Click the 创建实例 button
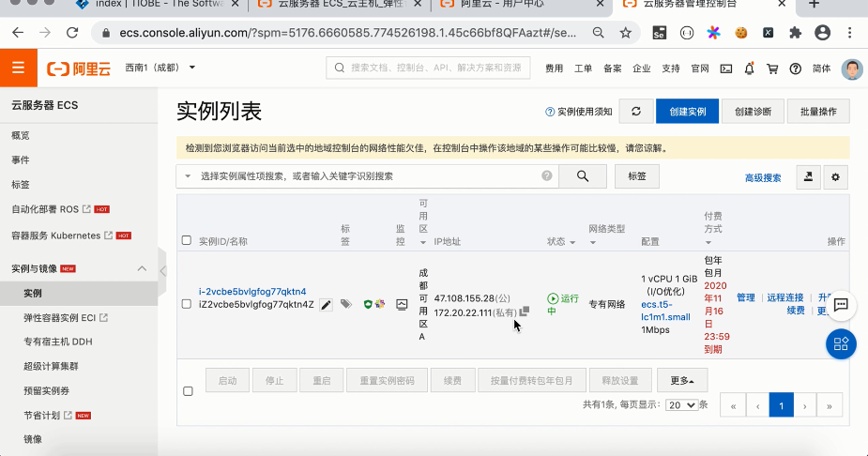 click(688, 112)
